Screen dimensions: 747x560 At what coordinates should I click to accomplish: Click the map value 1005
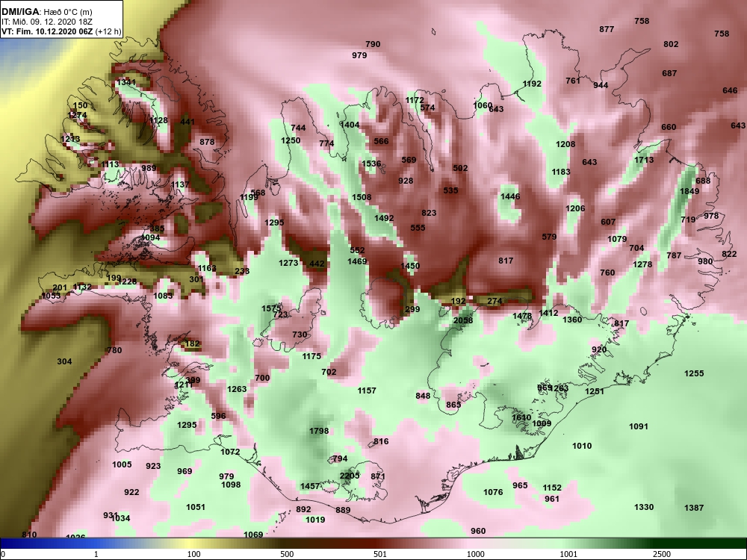[x=122, y=464]
